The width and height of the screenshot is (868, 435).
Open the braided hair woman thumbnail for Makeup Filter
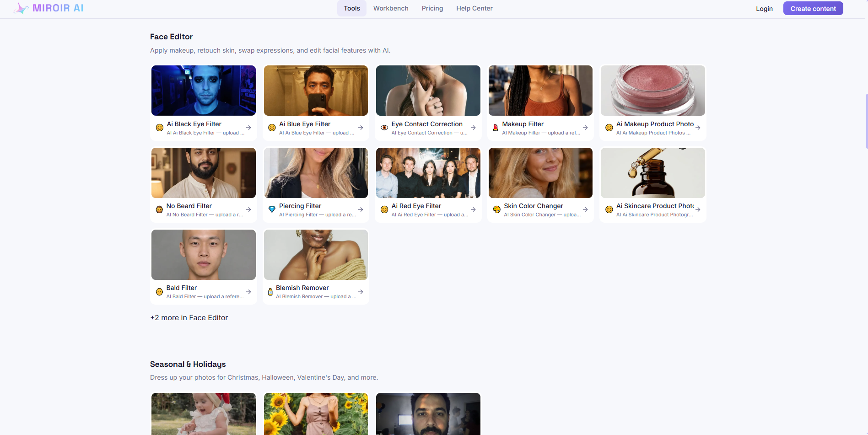click(x=540, y=91)
